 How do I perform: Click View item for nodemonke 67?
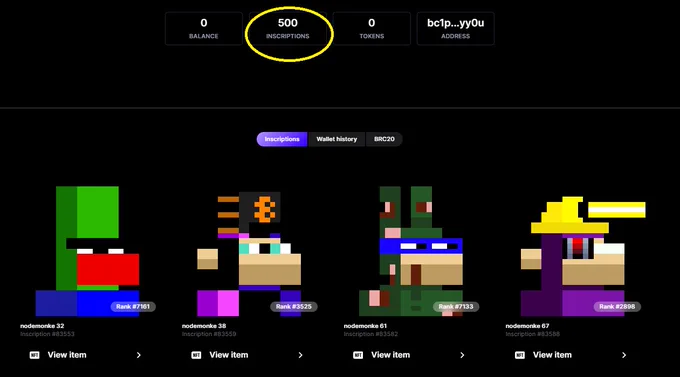[x=552, y=355]
